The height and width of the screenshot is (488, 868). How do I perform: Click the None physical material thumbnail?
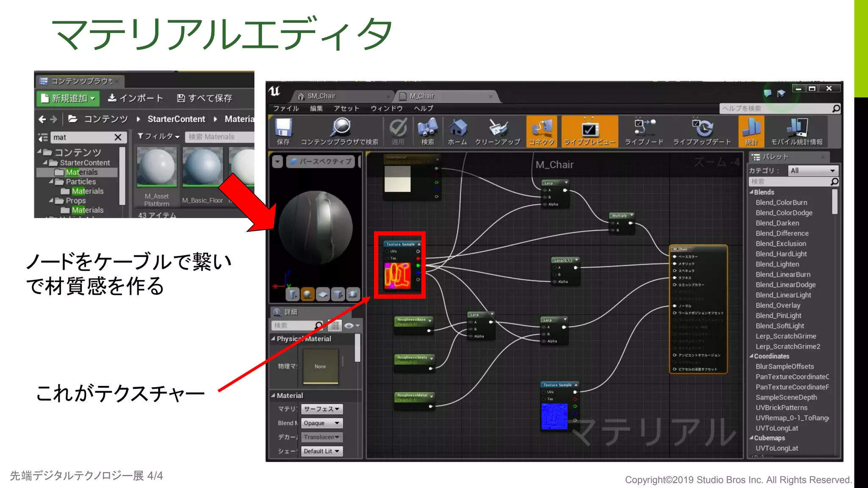[320, 366]
